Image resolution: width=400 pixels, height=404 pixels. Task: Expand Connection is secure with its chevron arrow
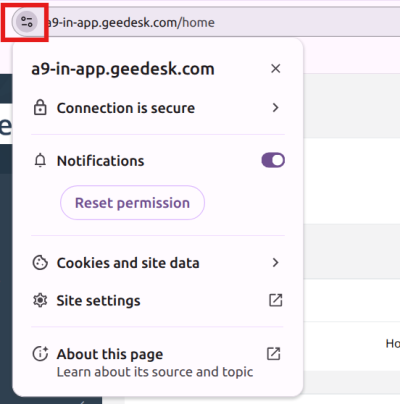pos(275,108)
